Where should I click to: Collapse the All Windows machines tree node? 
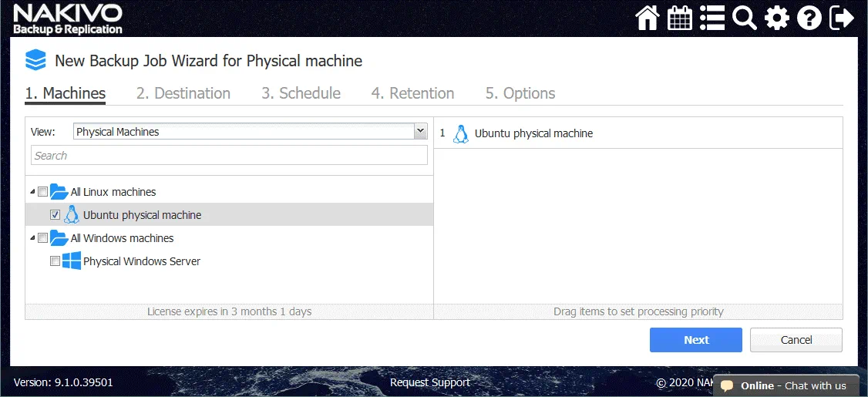pos(32,238)
